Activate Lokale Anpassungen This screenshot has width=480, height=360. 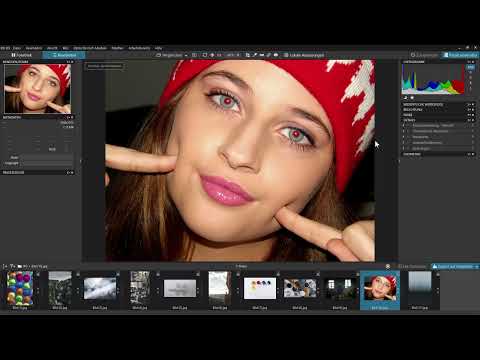click(x=304, y=55)
